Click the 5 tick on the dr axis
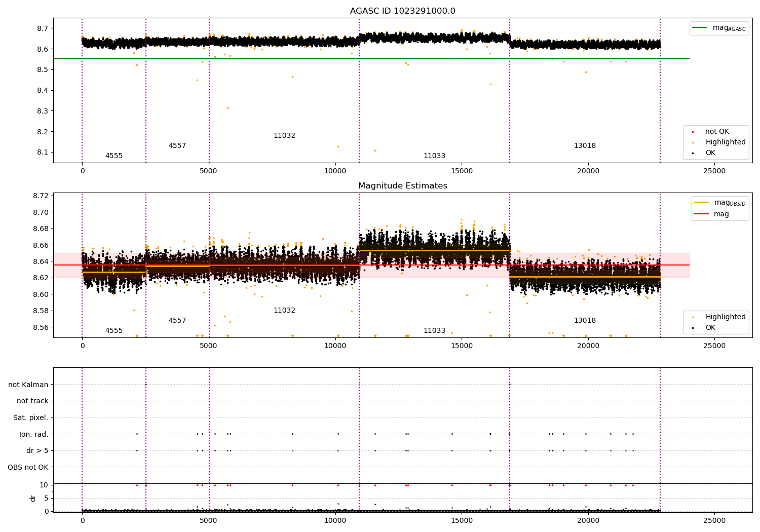The image size is (760, 532). pyautogui.click(x=46, y=498)
